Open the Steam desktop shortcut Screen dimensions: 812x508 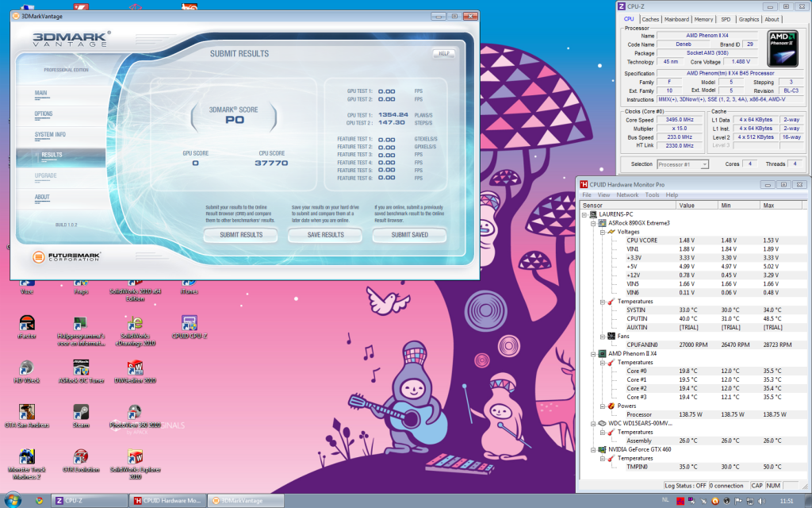(x=81, y=416)
